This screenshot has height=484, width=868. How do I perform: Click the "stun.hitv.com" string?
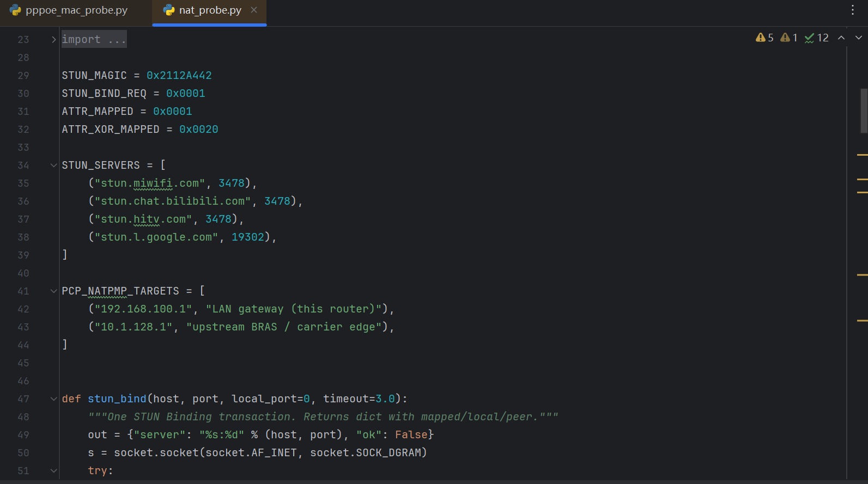[143, 219]
